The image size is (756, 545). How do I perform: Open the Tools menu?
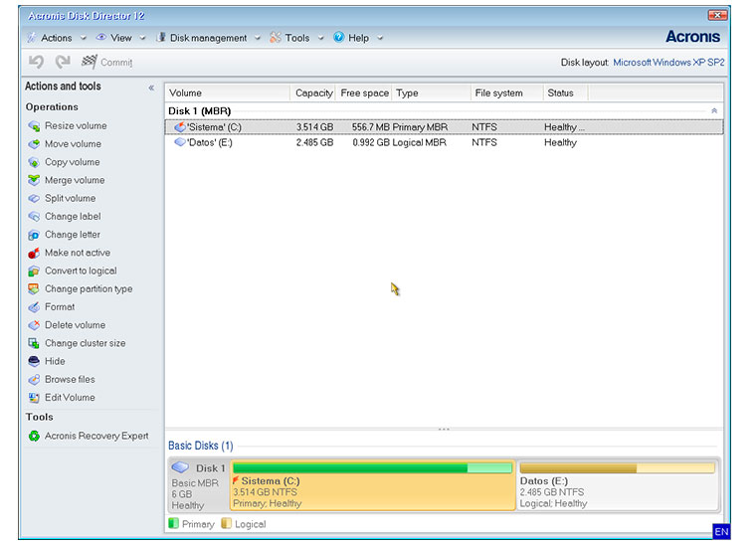297,38
